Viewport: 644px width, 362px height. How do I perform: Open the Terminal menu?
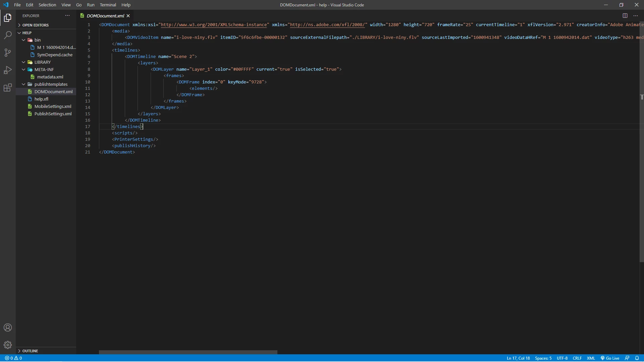coord(108,5)
